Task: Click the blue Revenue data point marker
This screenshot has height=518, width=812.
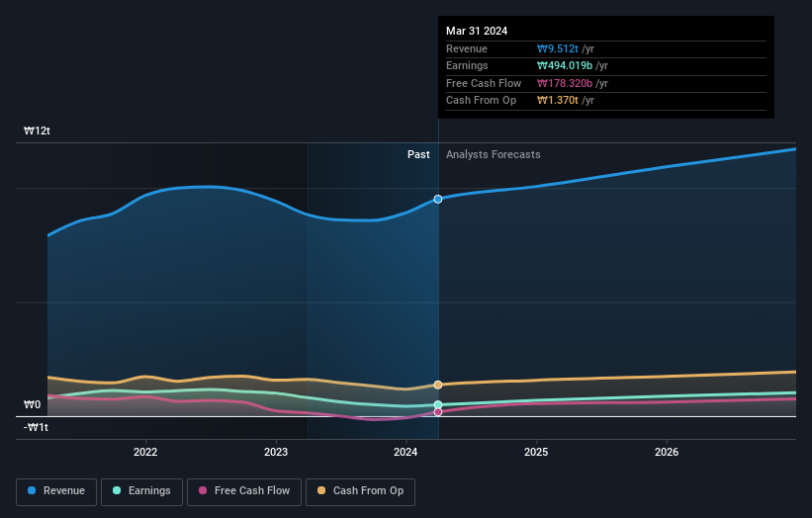Action: (438, 200)
